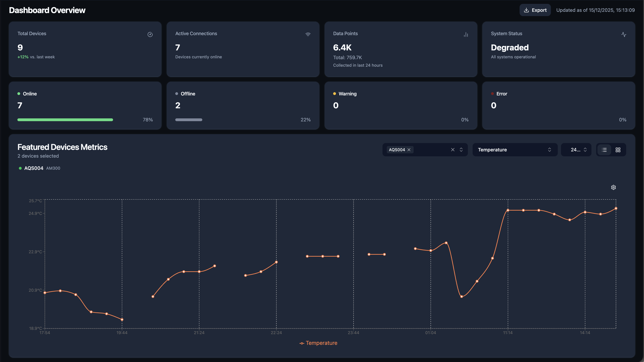
Task: Select the AQS004 device label
Action: (x=33, y=168)
